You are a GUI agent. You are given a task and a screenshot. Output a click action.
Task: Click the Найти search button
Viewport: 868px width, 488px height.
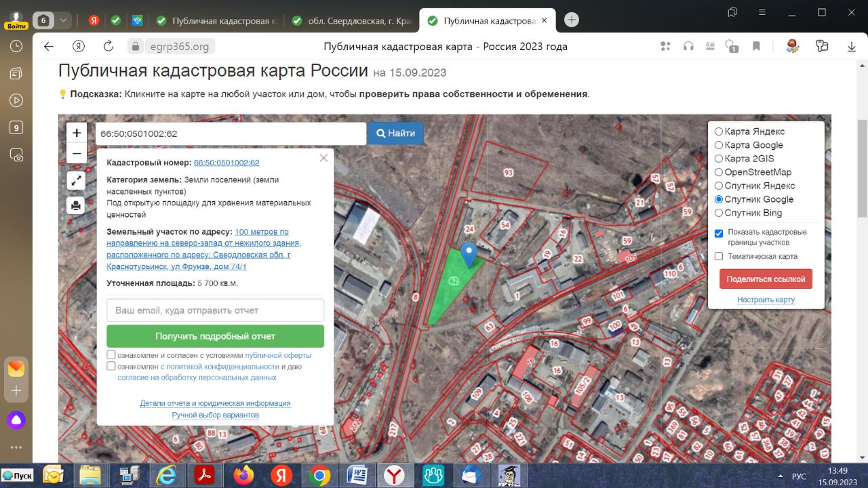(396, 134)
